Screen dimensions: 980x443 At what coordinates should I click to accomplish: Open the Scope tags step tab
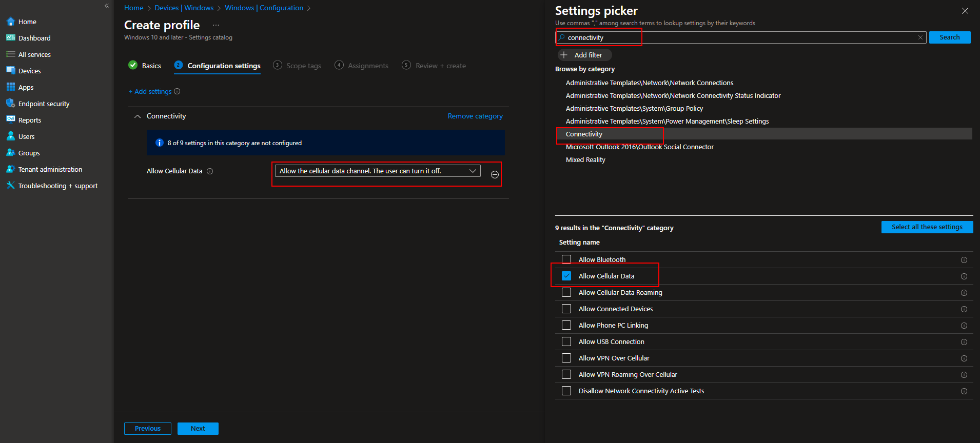tap(297, 66)
